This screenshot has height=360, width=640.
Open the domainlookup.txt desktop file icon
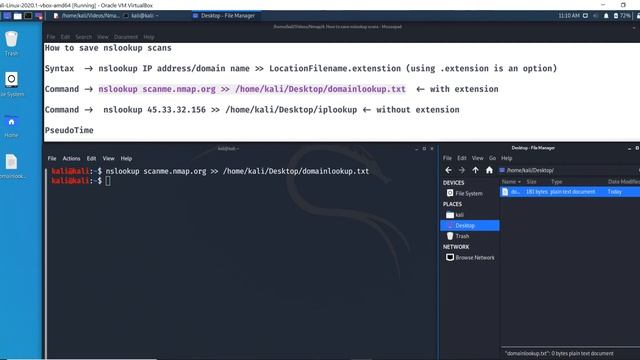point(11,166)
